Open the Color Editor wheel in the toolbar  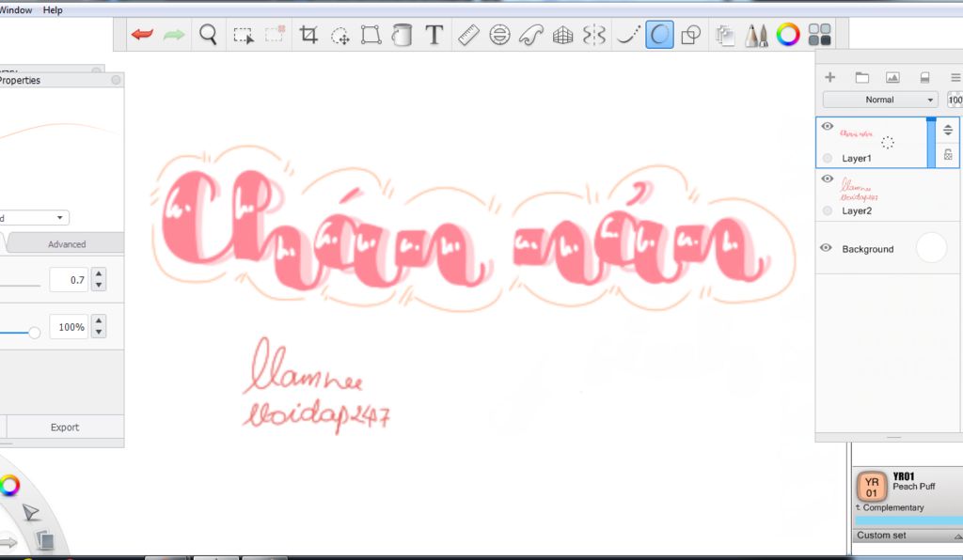[788, 35]
